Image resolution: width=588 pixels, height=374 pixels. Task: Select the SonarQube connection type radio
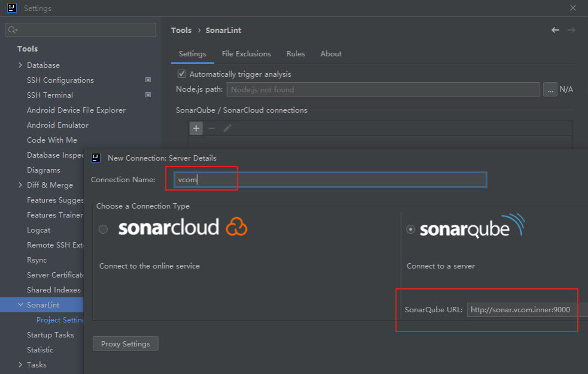click(411, 229)
